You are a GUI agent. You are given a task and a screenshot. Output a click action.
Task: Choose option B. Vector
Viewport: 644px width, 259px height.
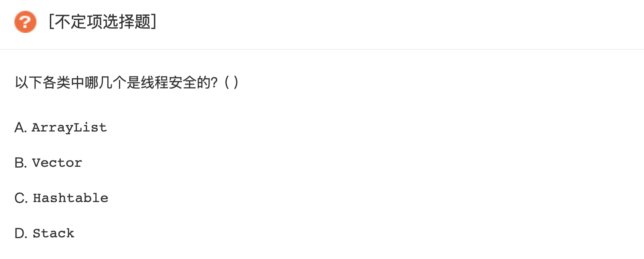point(48,163)
